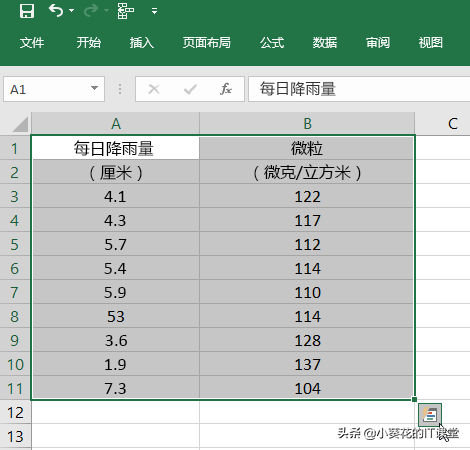Click cell with value 4.1

[116, 196]
